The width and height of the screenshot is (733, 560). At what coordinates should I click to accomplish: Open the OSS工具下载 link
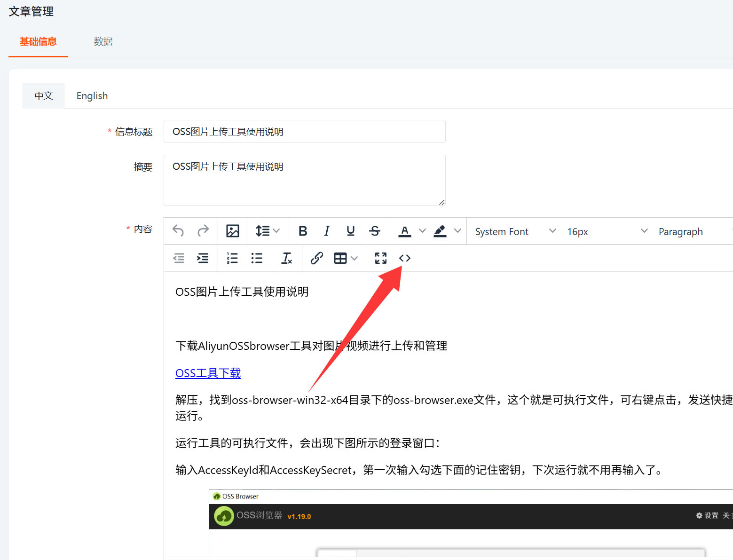208,373
